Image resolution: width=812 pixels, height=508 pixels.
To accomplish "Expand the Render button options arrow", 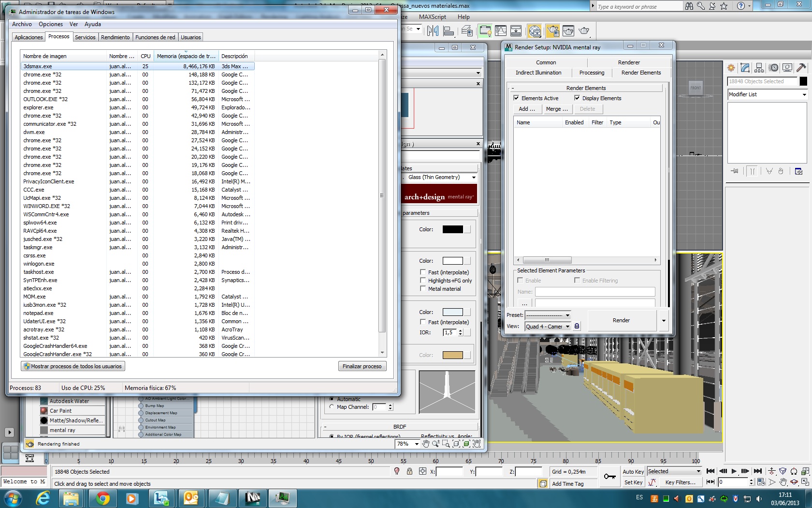I will coord(664,321).
